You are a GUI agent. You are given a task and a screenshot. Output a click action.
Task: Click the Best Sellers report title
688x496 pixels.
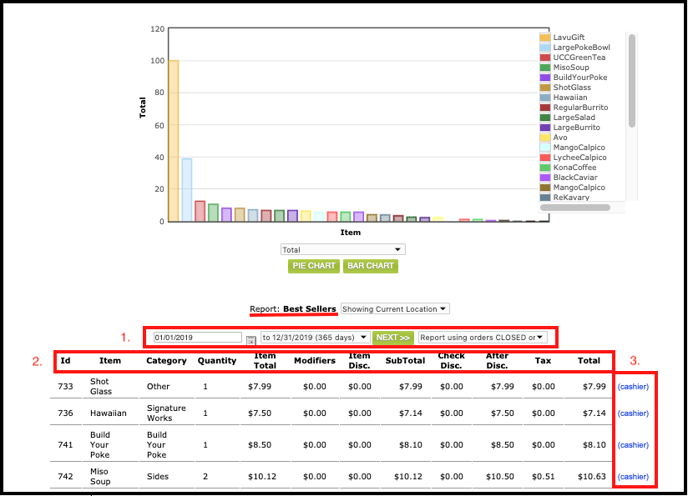pos(309,309)
